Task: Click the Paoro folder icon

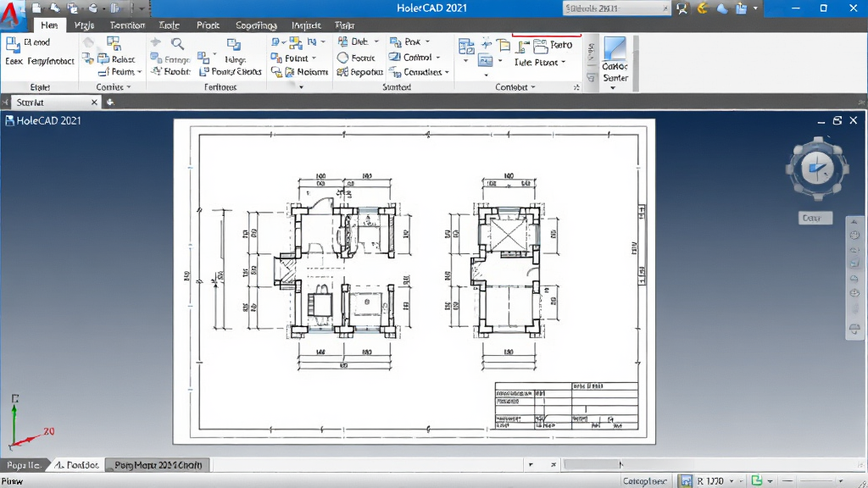Action: coord(540,46)
